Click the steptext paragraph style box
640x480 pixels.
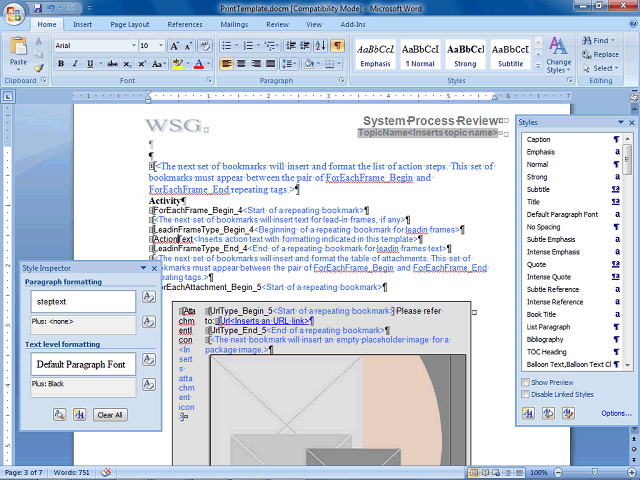(83, 302)
